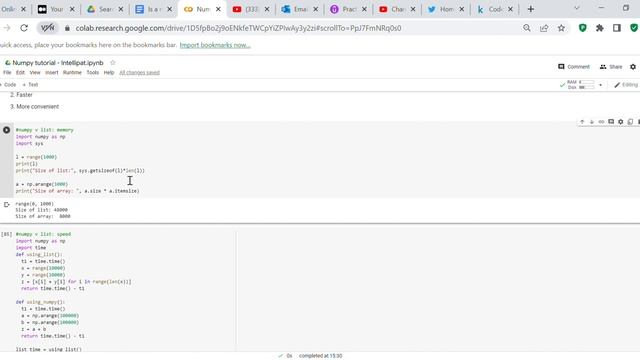Open the View menu

35,72
